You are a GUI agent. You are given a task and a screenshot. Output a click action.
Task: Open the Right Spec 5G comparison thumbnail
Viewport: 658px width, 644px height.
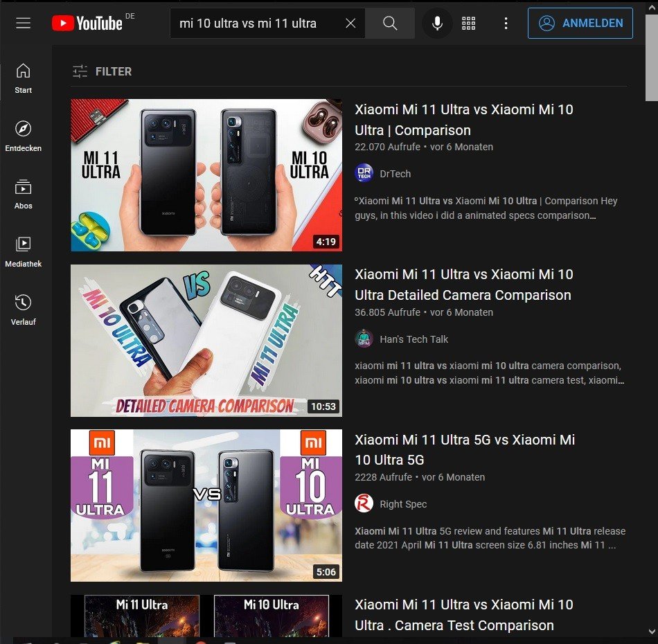click(206, 505)
